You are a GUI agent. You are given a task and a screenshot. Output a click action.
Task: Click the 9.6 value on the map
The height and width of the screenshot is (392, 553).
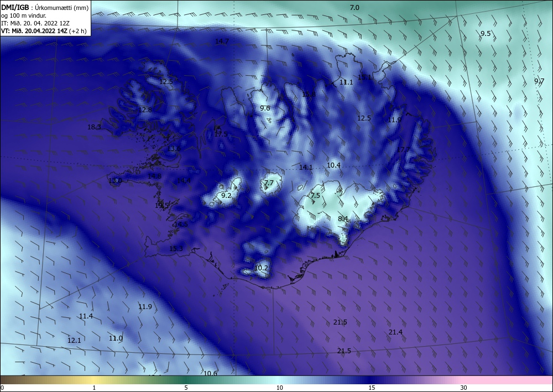point(265,108)
